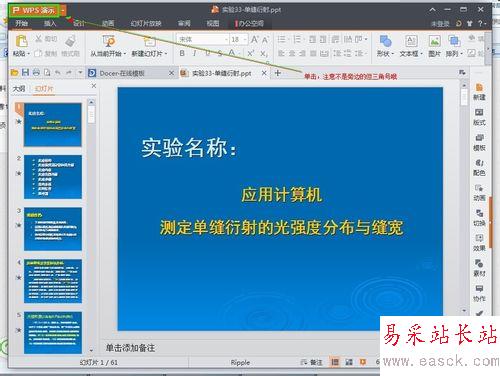The height and width of the screenshot is (376, 500).
Task: Select slide 3 thumbnail in the panel
Action: coord(53,229)
